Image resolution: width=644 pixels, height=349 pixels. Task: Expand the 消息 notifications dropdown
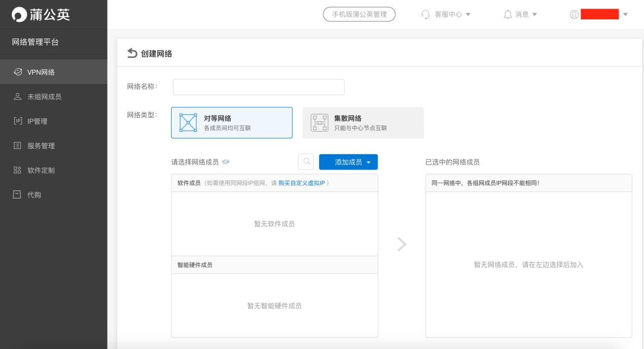[x=522, y=14]
